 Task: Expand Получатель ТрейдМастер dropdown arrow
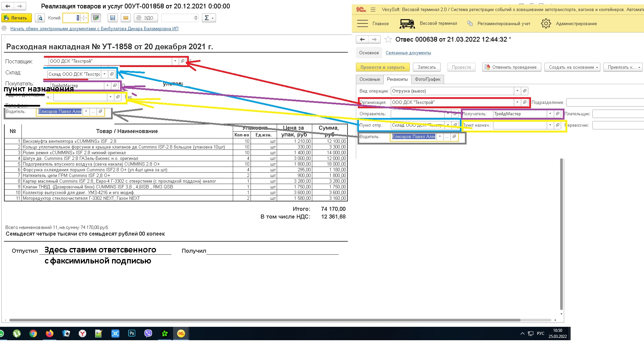pyautogui.click(x=550, y=114)
